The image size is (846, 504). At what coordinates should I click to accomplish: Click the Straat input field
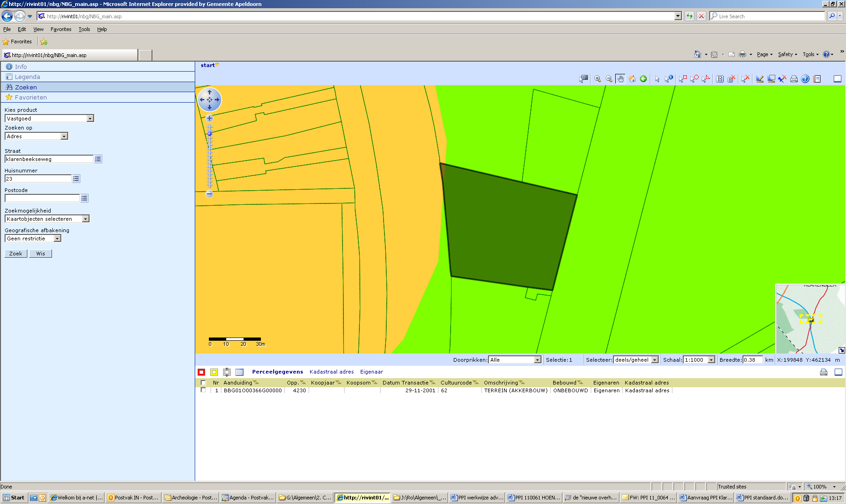coord(49,159)
